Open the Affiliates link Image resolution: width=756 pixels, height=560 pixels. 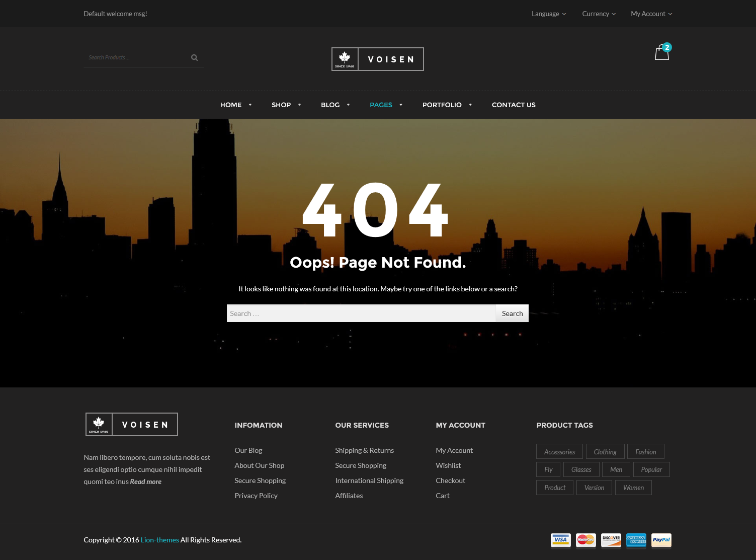[349, 496]
